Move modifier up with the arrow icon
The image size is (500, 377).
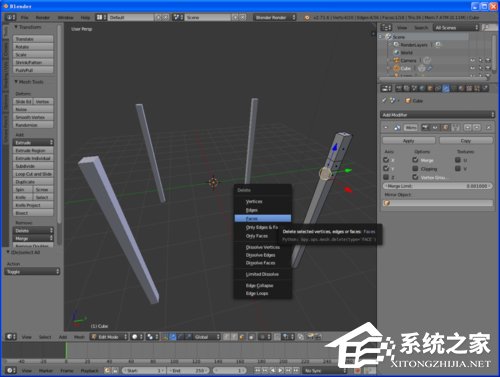468,127
